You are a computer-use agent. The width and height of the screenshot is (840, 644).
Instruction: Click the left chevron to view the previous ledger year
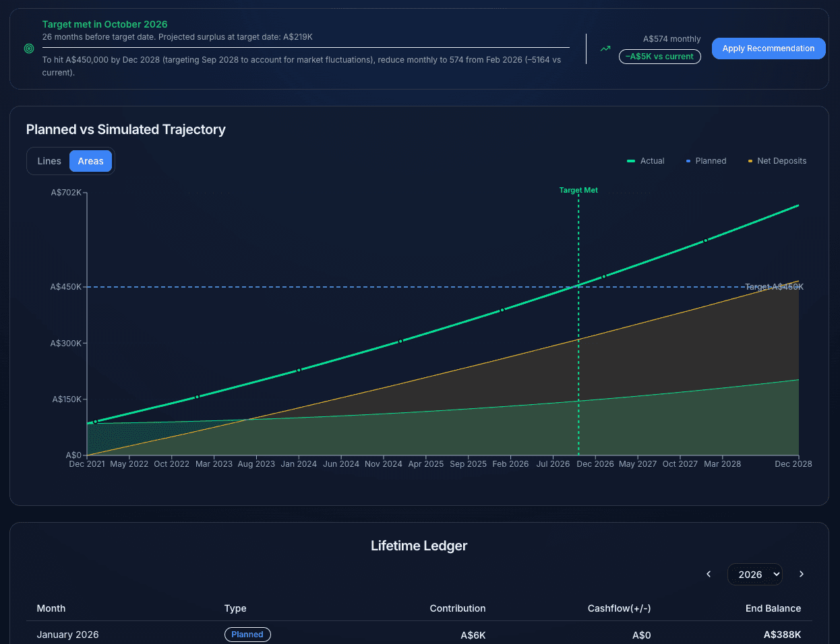coord(709,574)
